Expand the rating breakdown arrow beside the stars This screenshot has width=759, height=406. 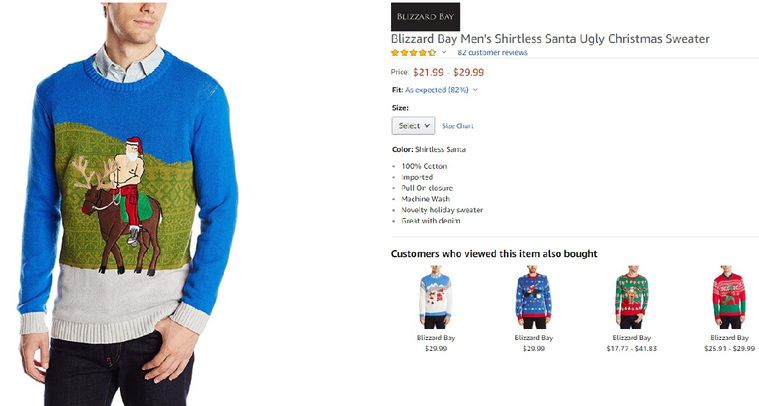click(x=444, y=52)
